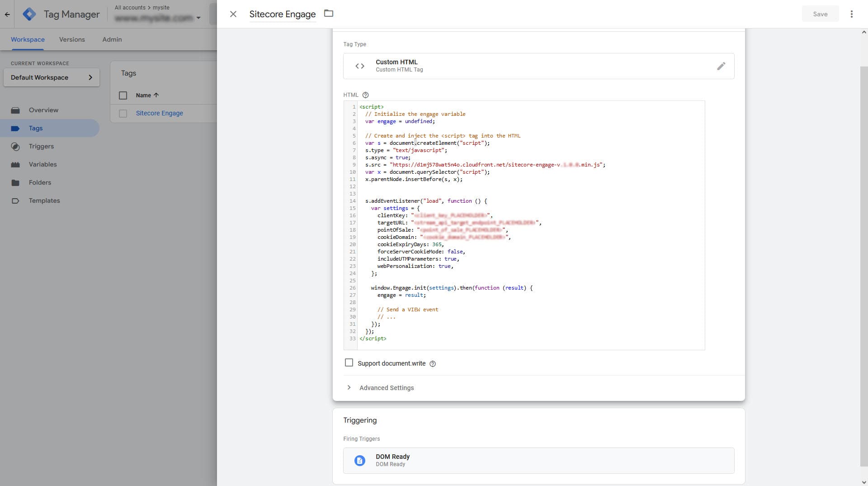This screenshot has width=868, height=486.
Task: Click the DOM Ready firing trigger row
Action: [x=538, y=461]
